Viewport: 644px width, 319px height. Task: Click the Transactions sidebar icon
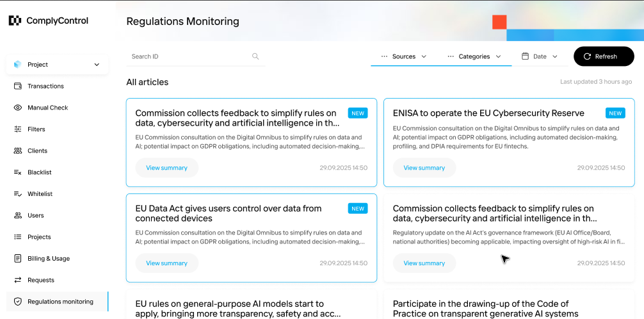point(18,86)
